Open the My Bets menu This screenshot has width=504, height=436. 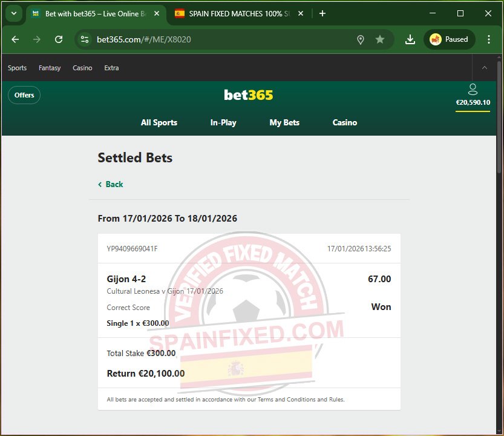284,122
